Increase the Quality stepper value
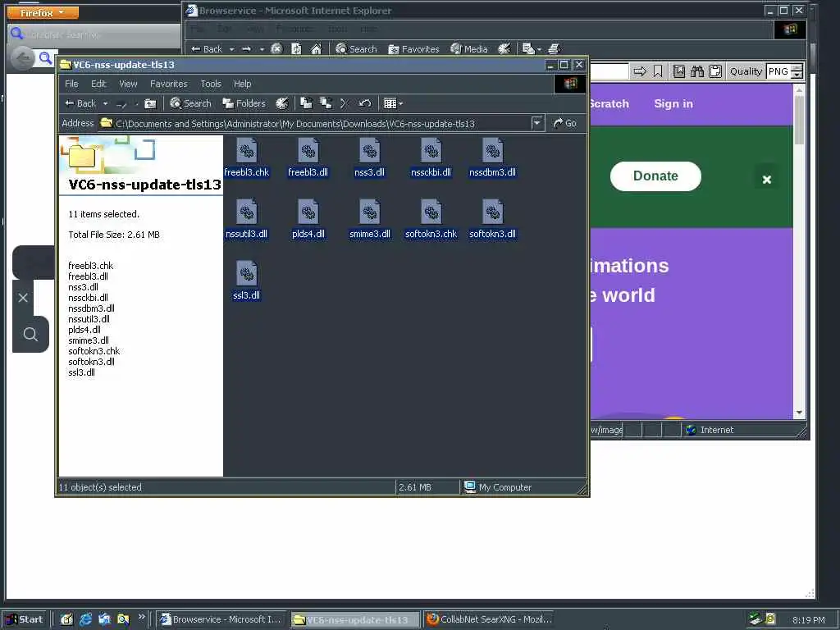This screenshot has height=630, width=840. coord(797,67)
